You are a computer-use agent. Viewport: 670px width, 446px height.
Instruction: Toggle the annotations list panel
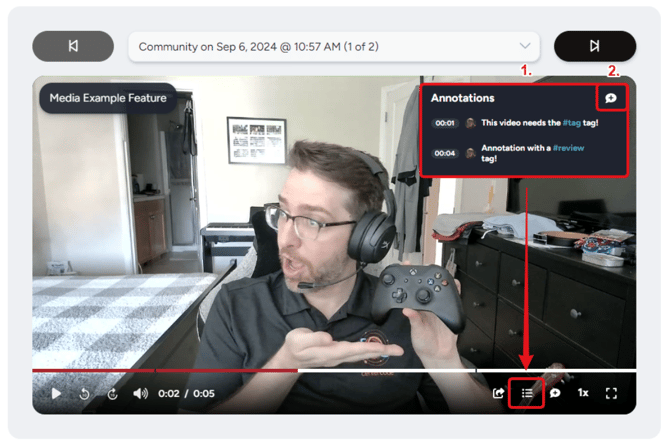coord(527,393)
